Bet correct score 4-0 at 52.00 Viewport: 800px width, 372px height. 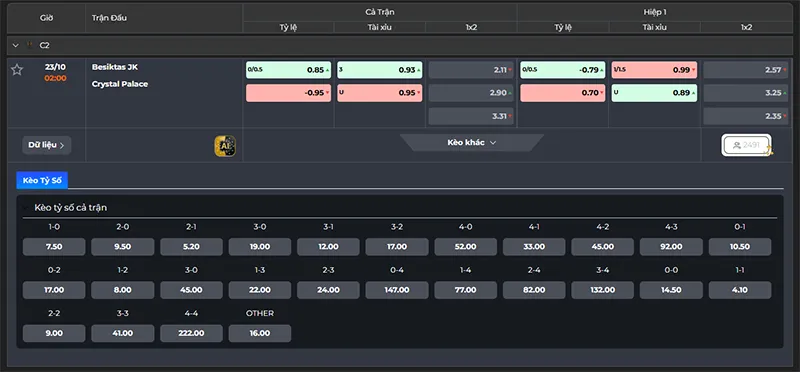[465, 246]
